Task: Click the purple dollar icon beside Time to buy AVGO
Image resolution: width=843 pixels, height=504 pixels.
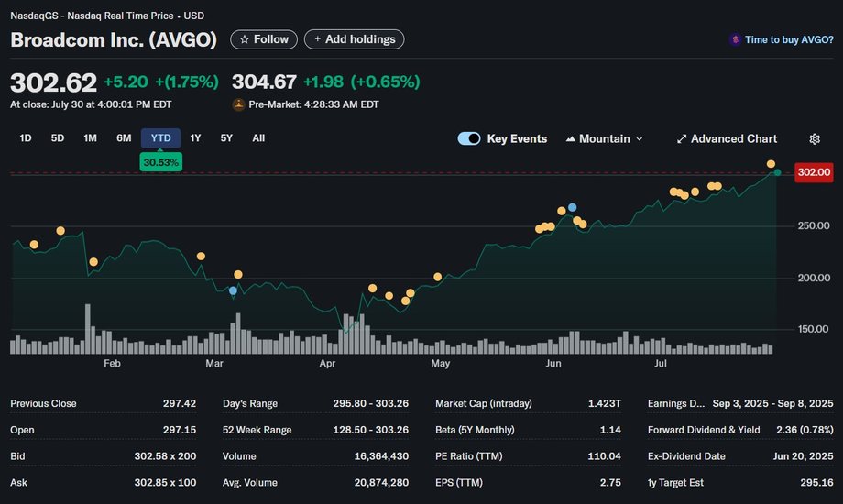Action: (735, 39)
